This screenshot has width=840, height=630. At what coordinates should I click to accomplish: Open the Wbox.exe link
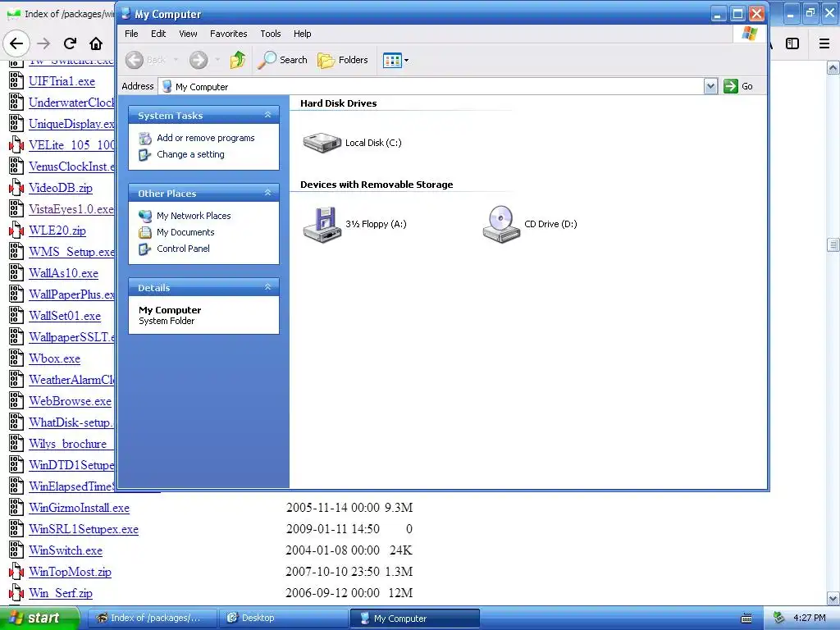point(55,359)
